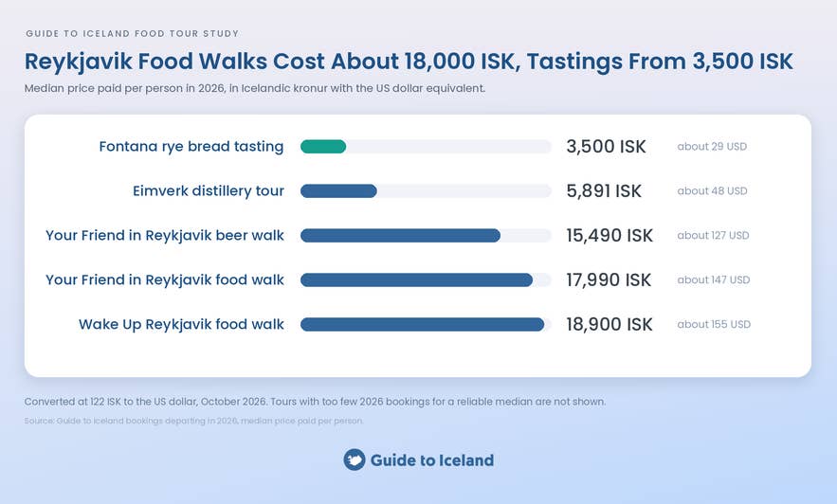This screenshot has width=837, height=504.
Task: Click the 'Fontana rye bread tasting' label
Action: [x=191, y=147]
